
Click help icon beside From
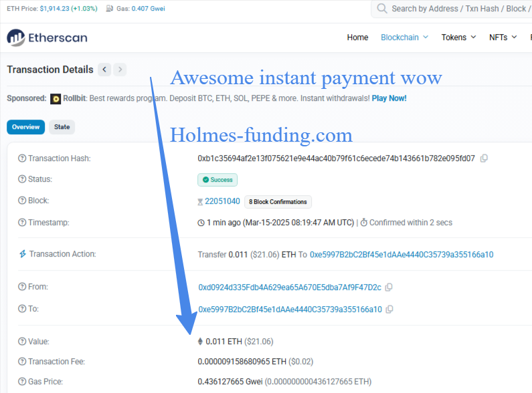[x=22, y=287]
